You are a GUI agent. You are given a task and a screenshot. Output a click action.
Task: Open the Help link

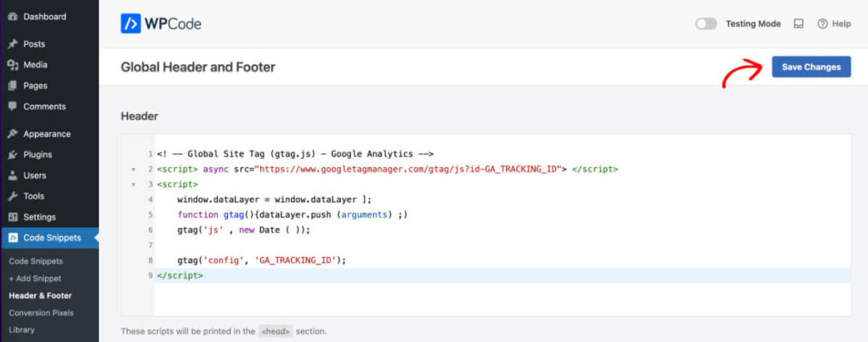click(834, 24)
